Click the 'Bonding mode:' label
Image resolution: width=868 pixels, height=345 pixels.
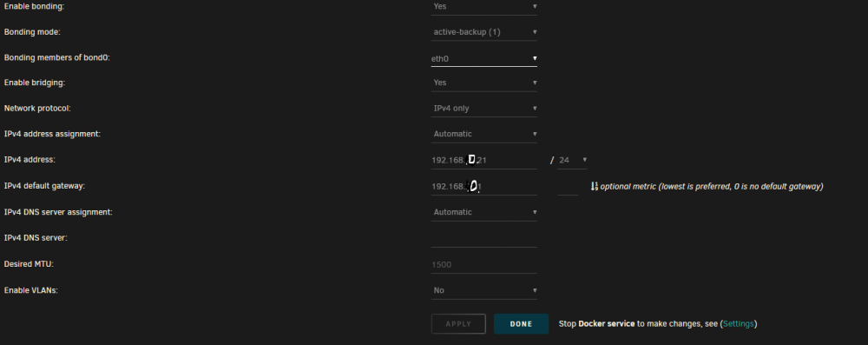32,32
